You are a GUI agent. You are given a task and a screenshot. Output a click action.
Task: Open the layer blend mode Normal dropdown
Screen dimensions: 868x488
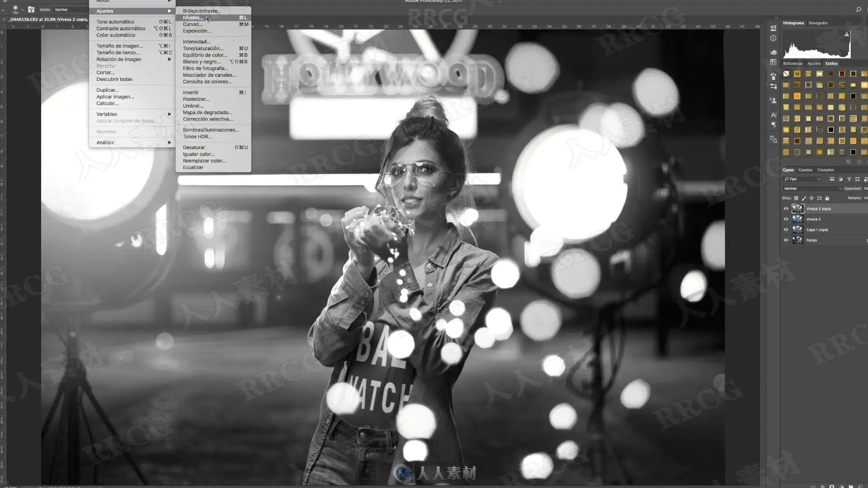pyautogui.click(x=812, y=188)
